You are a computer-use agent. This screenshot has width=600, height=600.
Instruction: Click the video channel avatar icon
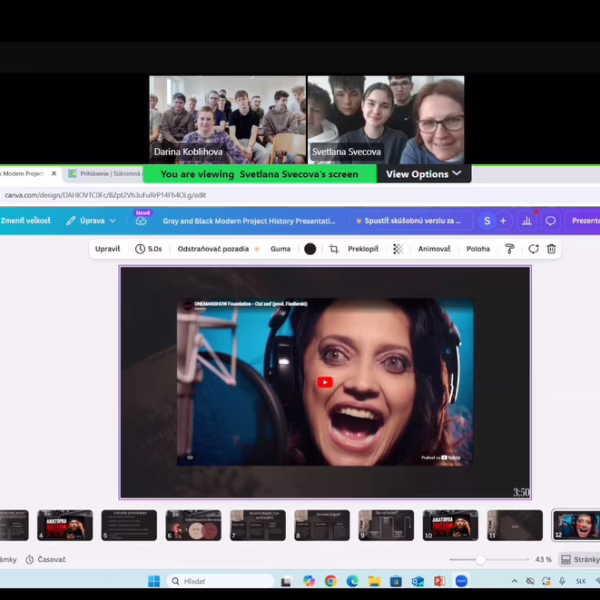[x=188, y=305]
